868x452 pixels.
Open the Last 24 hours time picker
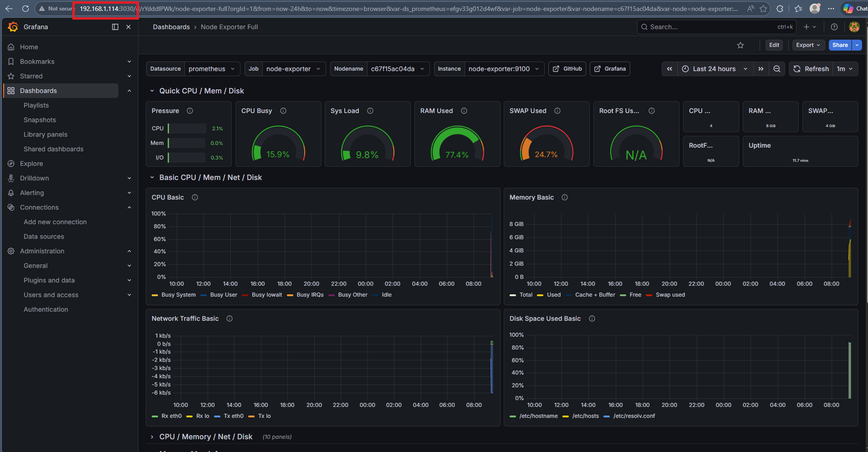pos(714,69)
